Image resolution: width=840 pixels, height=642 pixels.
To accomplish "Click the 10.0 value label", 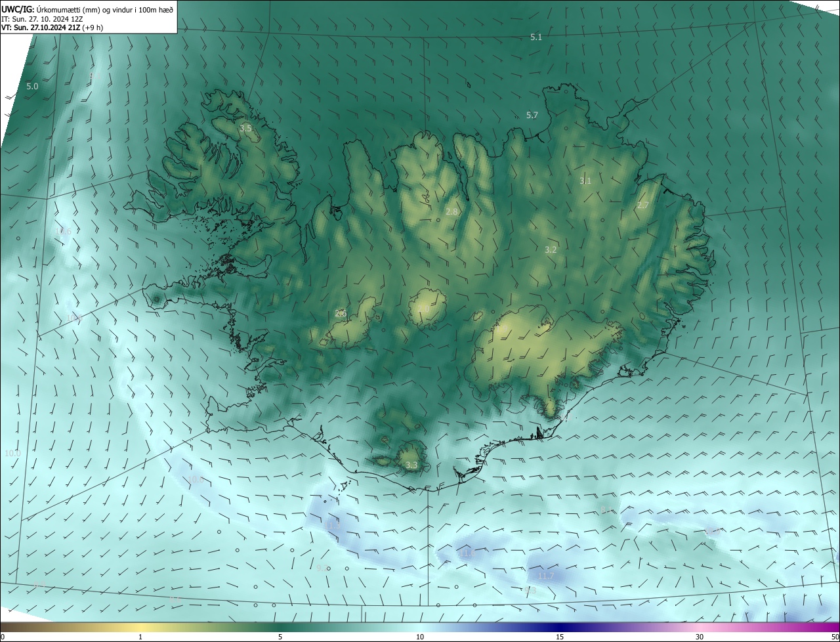I will (x=12, y=453).
